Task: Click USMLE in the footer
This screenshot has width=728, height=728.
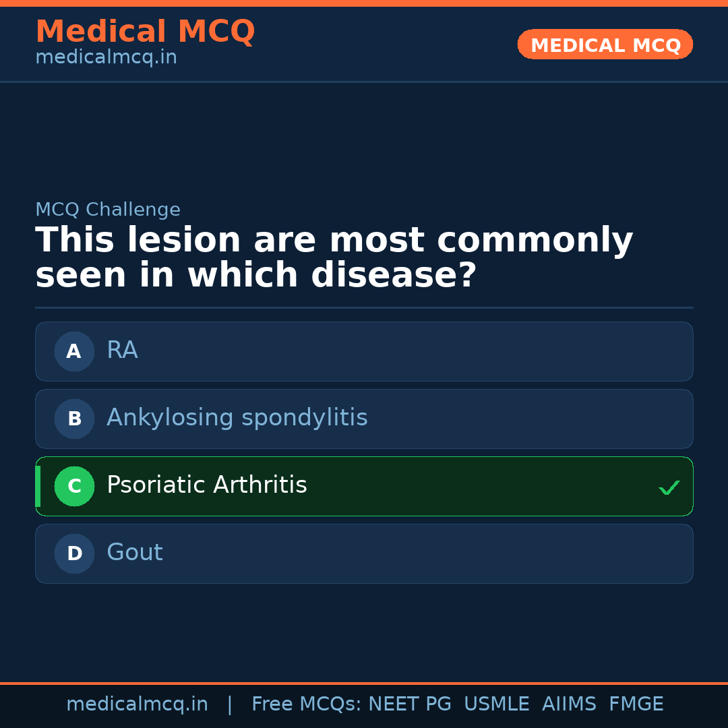Action: tap(496, 704)
